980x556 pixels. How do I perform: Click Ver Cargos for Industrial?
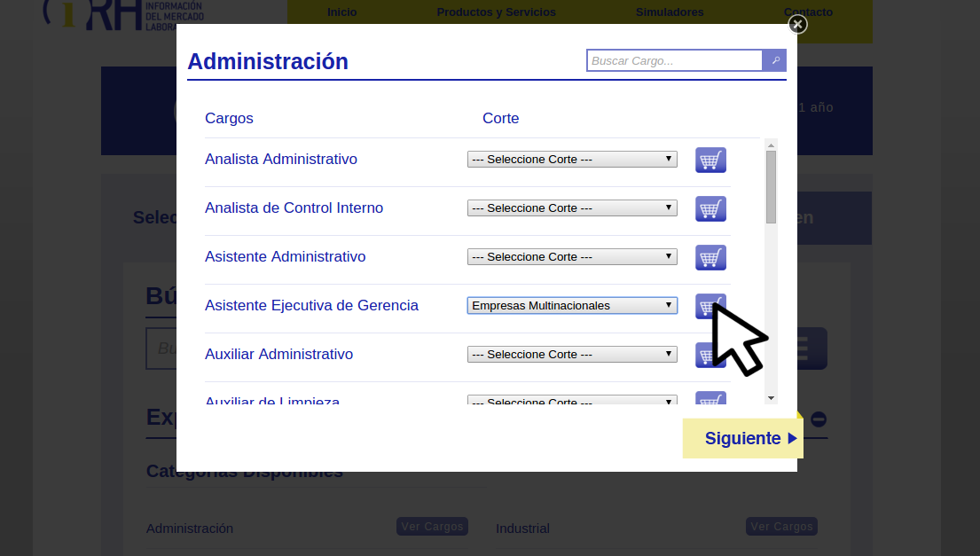tap(781, 527)
